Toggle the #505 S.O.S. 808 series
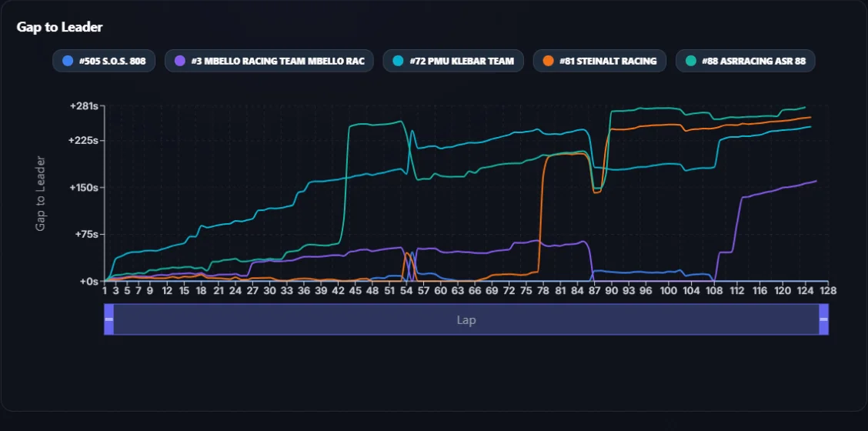The width and height of the screenshot is (868, 431). (104, 61)
